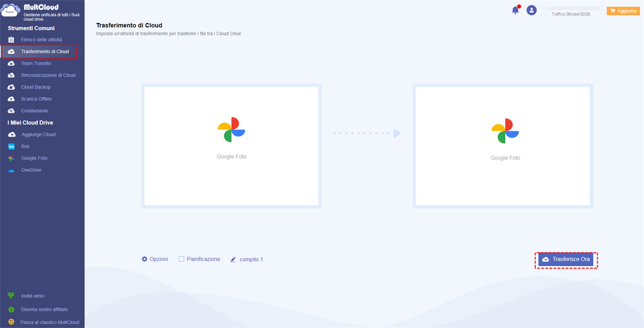Screen dimensions: 644x328
Task: Open Diventa nostro affiliato link
Action: tap(45, 309)
